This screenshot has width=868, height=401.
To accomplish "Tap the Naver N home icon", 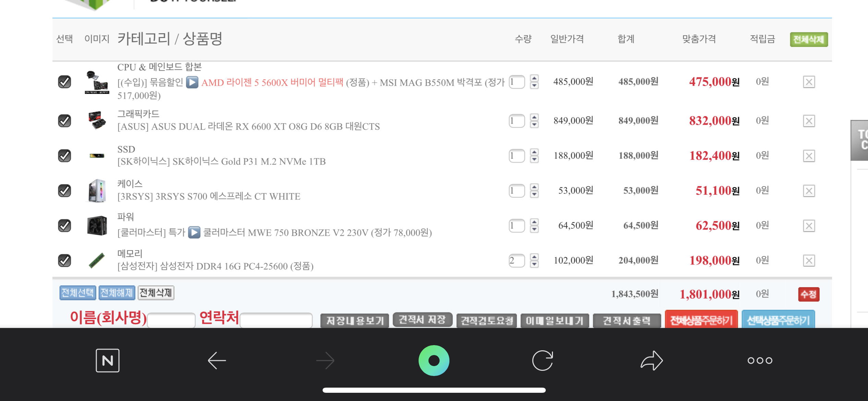I will (108, 361).
